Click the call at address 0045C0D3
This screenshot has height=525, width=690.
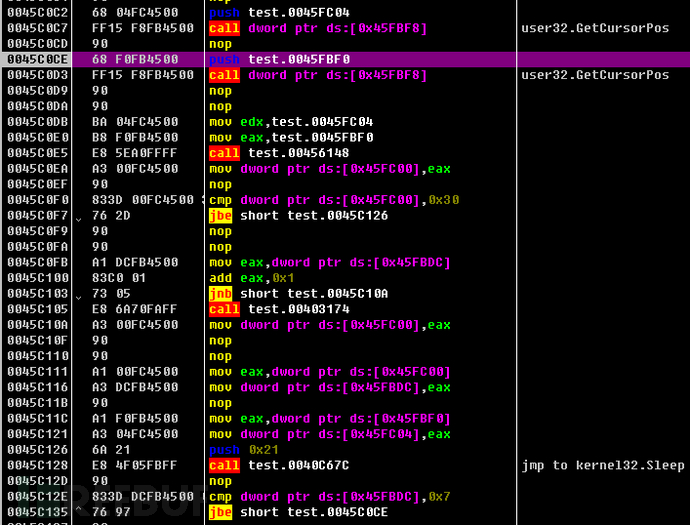tap(318, 75)
